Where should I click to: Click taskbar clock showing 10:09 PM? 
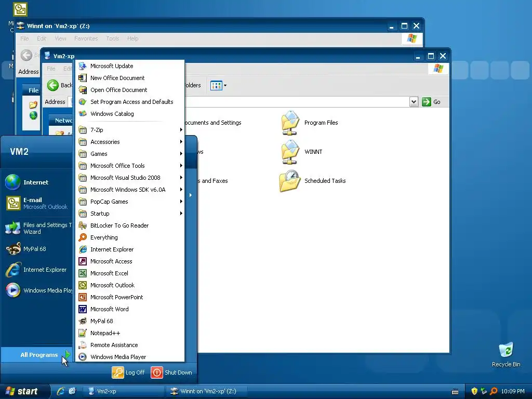pos(513,391)
